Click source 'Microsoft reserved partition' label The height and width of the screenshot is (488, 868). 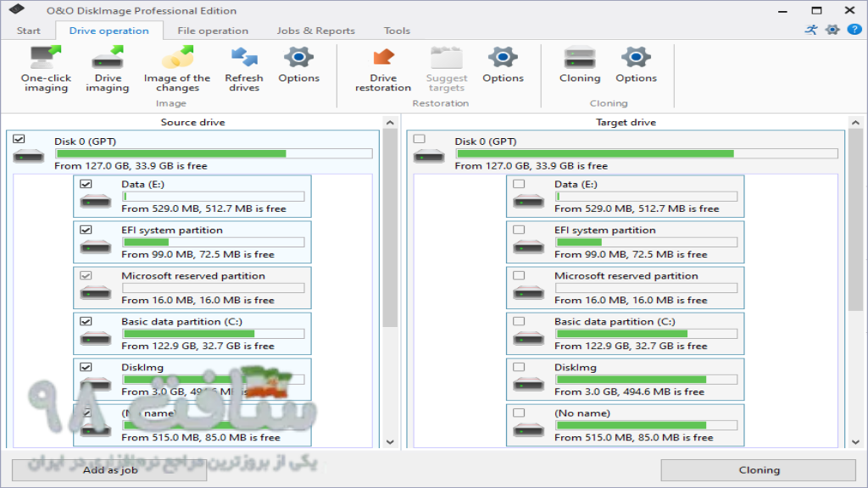pos(193,275)
